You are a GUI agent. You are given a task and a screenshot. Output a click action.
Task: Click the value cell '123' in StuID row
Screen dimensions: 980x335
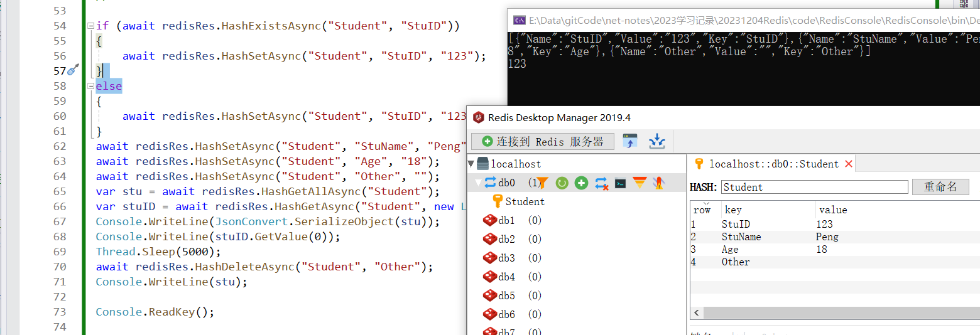coord(824,224)
